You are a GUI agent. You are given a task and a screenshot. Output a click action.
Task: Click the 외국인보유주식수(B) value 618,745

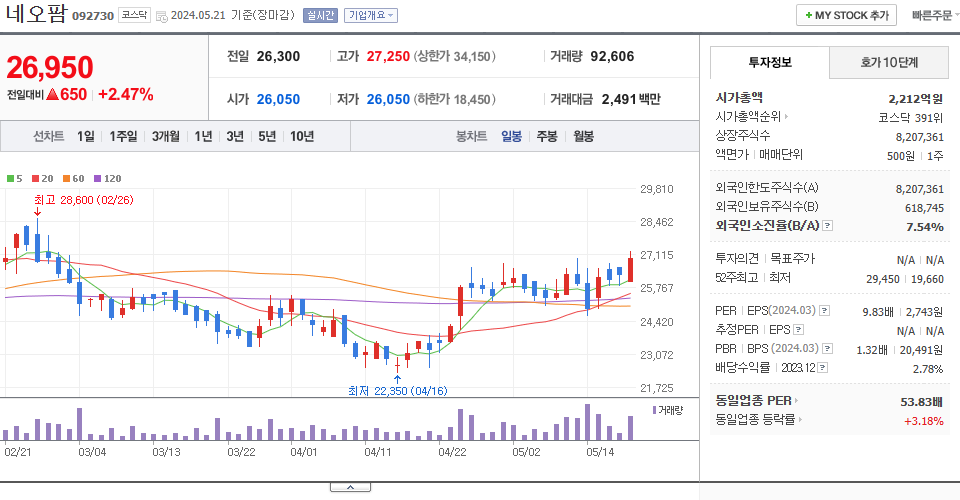pos(924,208)
